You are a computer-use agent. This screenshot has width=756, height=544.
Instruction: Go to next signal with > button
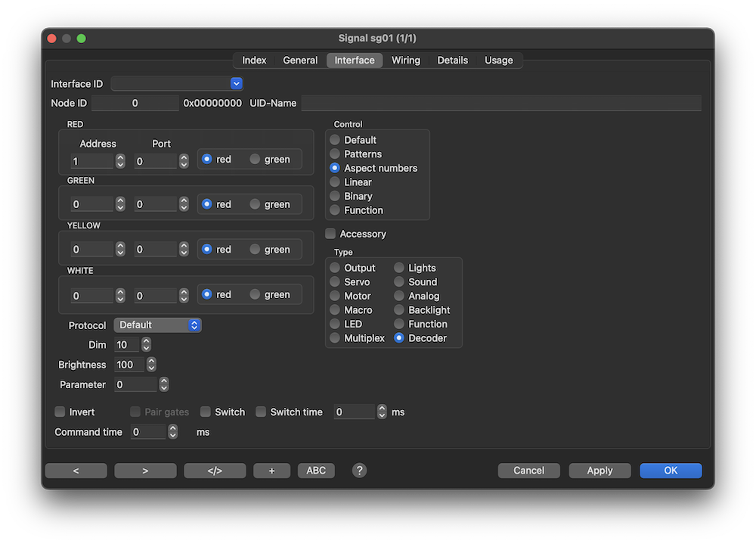pos(145,471)
